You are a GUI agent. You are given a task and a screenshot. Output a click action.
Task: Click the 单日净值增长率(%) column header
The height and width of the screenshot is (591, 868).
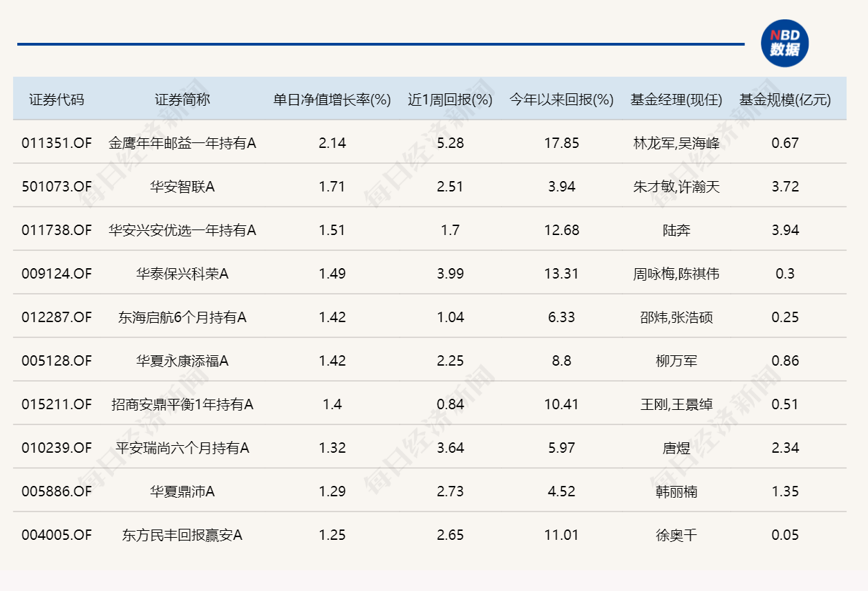[x=328, y=98]
